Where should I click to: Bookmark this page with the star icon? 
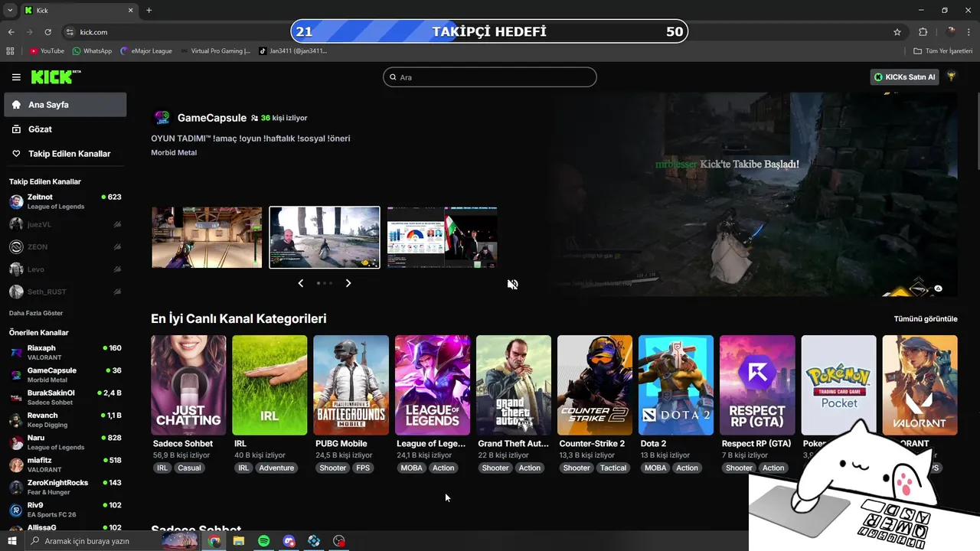coord(897,32)
